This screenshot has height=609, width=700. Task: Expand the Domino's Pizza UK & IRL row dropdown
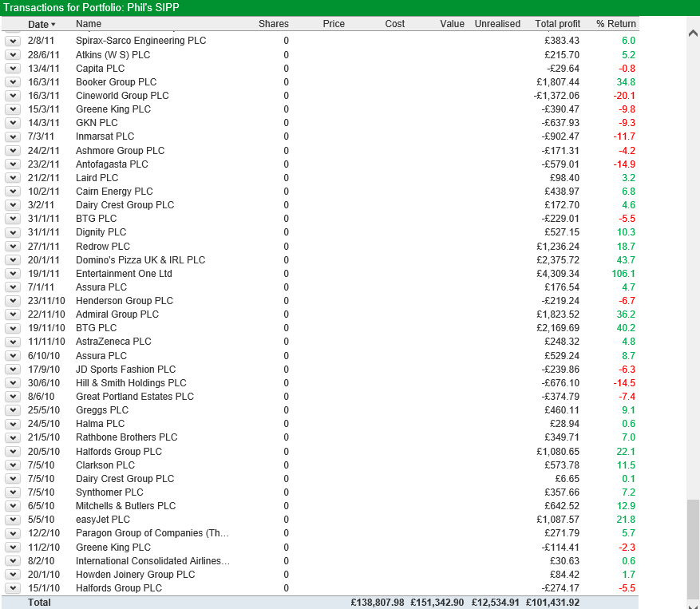pos(13,260)
